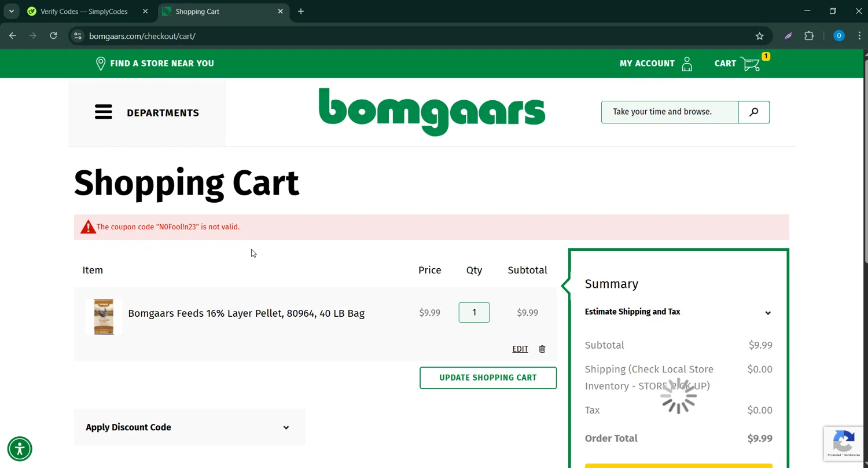The height and width of the screenshot is (468, 868).
Task: Open the My Account link
Action: [647, 63]
